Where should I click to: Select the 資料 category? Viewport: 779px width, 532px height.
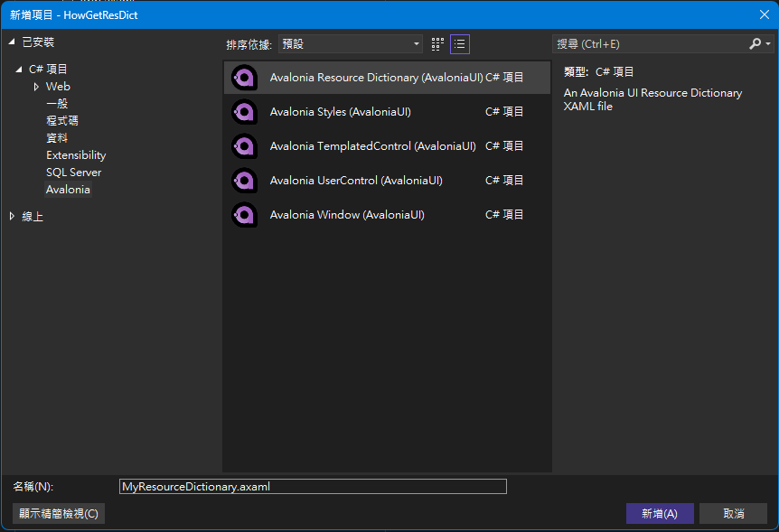57,137
